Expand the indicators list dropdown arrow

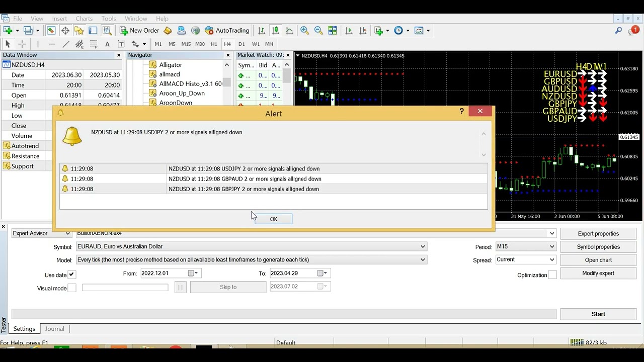[387, 31]
